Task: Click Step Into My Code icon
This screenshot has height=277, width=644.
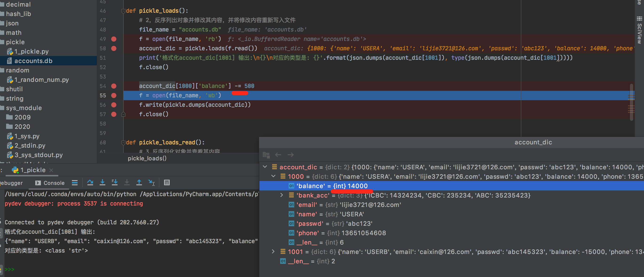Action: (114, 183)
